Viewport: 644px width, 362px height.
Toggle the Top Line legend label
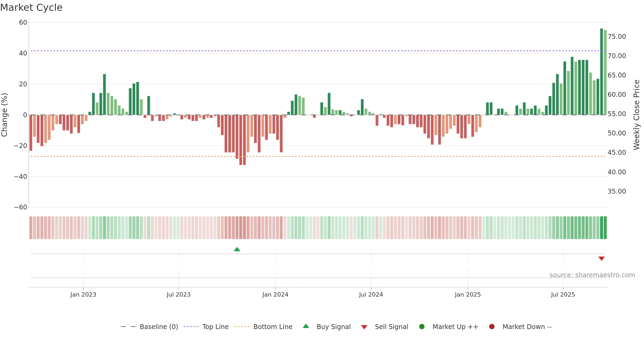tap(215, 327)
